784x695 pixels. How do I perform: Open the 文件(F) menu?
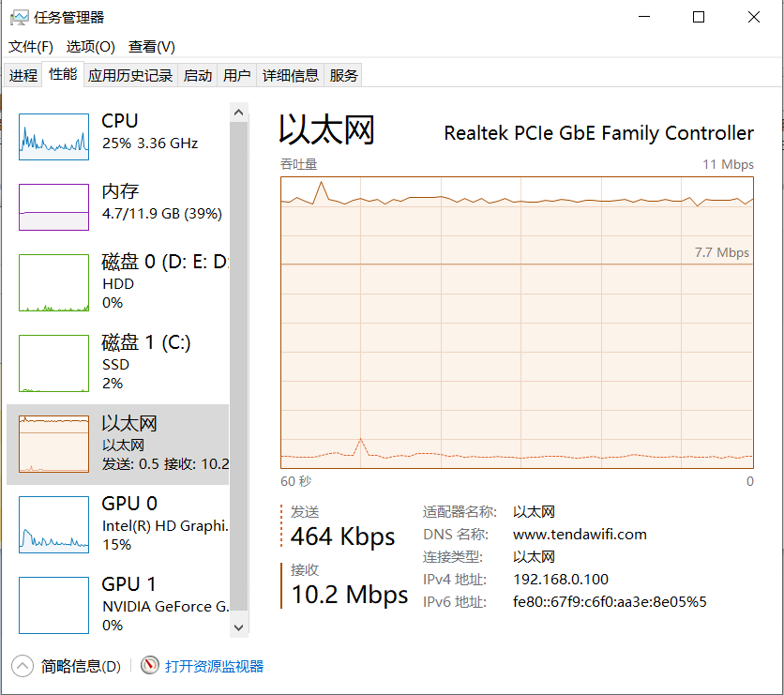pyautogui.click(x=31, y=47)
